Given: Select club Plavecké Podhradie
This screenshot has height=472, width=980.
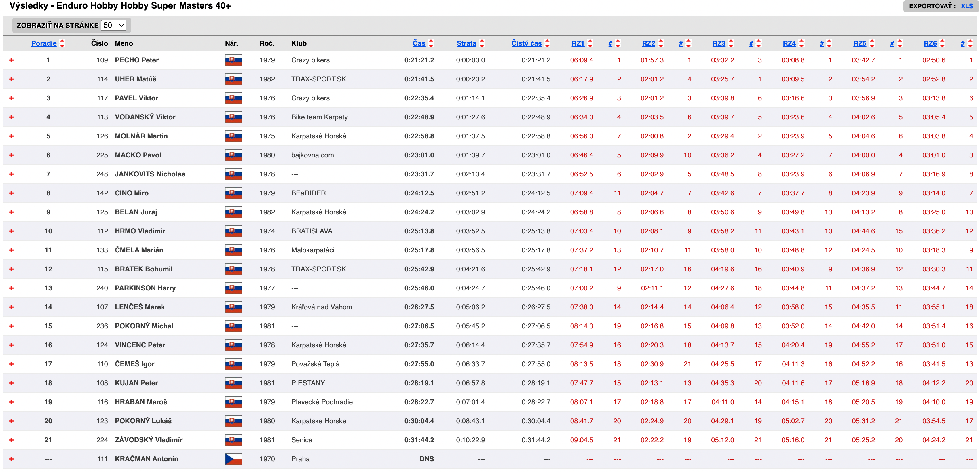Looking at the screenshot, I should (322, 402).
